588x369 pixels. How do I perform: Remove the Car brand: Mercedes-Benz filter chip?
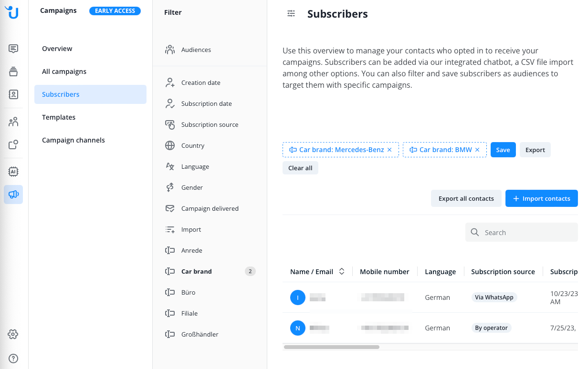(x=389, y=150)
